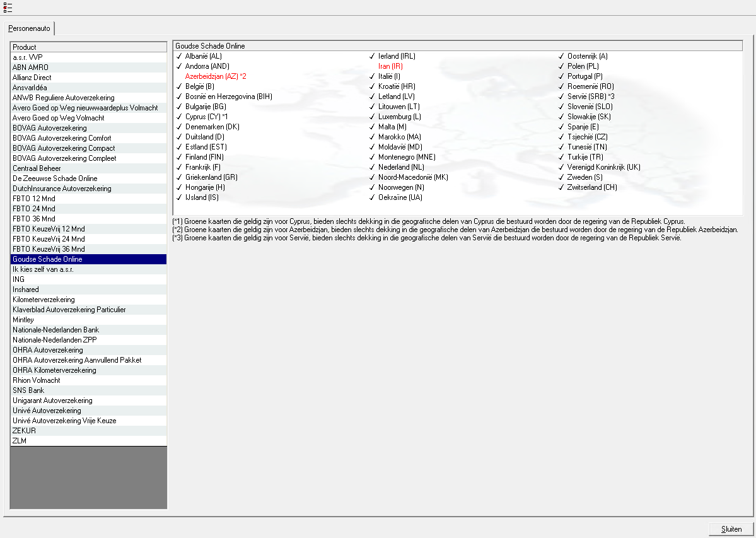Select Nationale-Nederlanden ZPP

pos(88,341)
